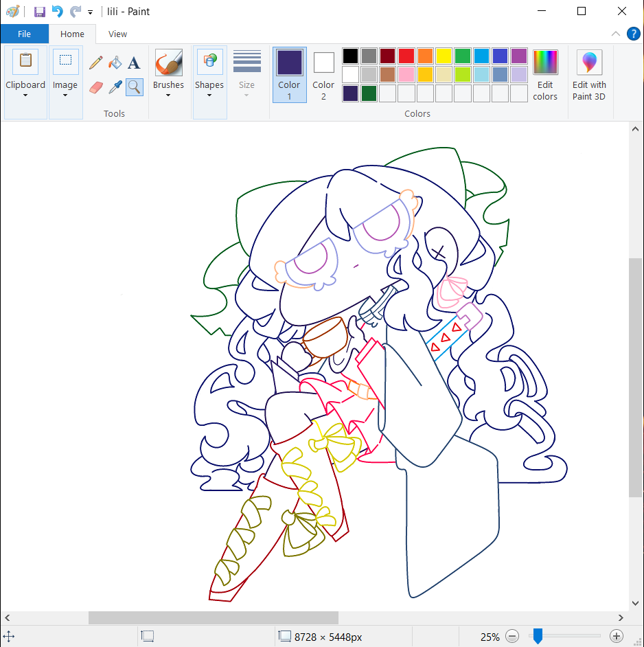The height and width of the screenshot is (647, 644).
Task: Expand the Image dropdown arrow
Action: [65, 95]
